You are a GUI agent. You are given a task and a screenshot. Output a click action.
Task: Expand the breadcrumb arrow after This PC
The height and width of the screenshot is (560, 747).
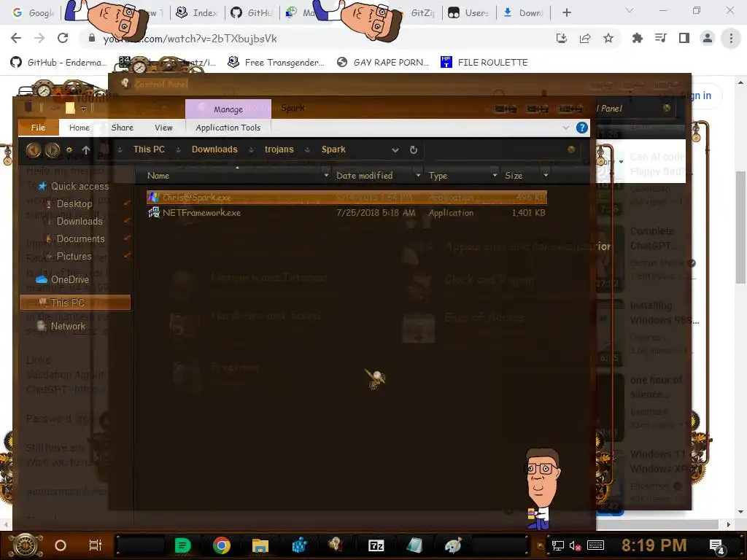pyautogui.click(x=178, y=150)
